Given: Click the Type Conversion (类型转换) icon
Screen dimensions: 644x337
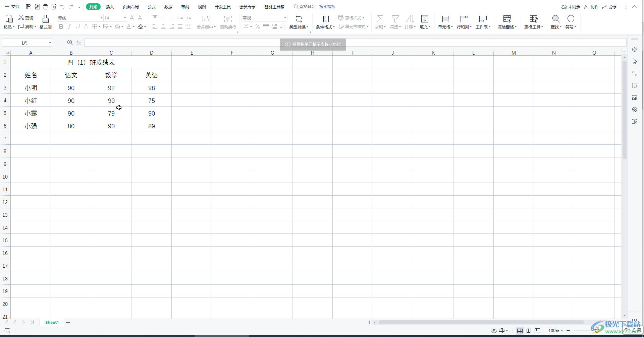Looking at the screenshot, I should tap(299, 19).
